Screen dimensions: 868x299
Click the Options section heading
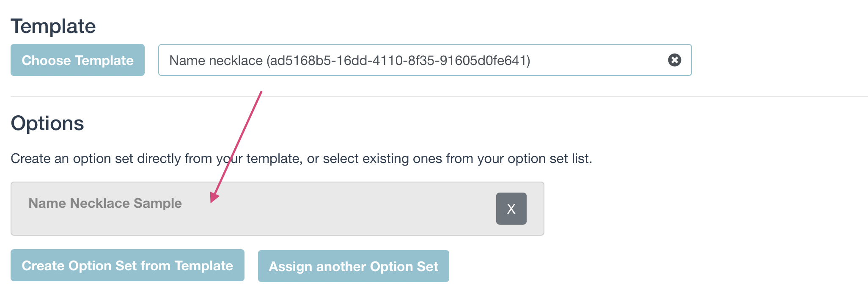point(47,123)
